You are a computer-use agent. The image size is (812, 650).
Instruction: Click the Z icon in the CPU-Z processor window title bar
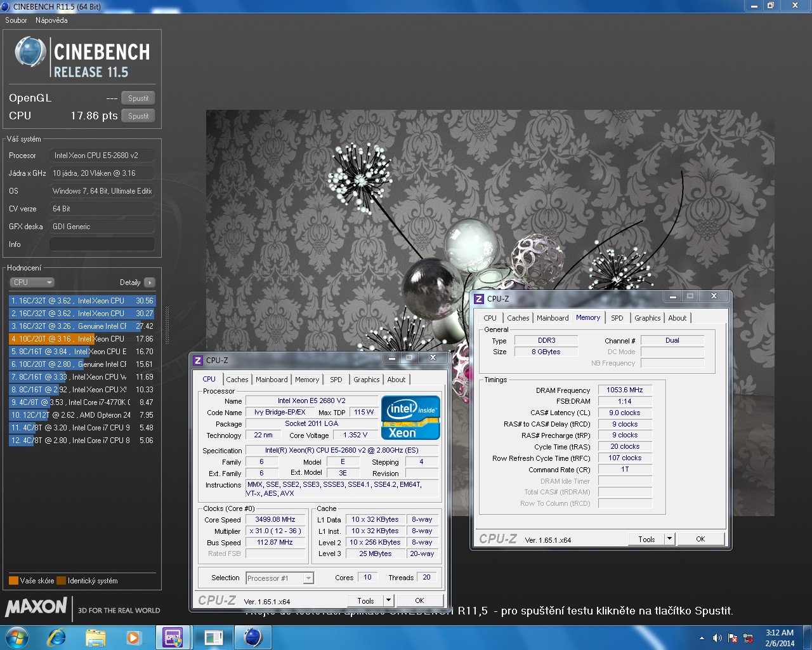(x=198, y=360)
